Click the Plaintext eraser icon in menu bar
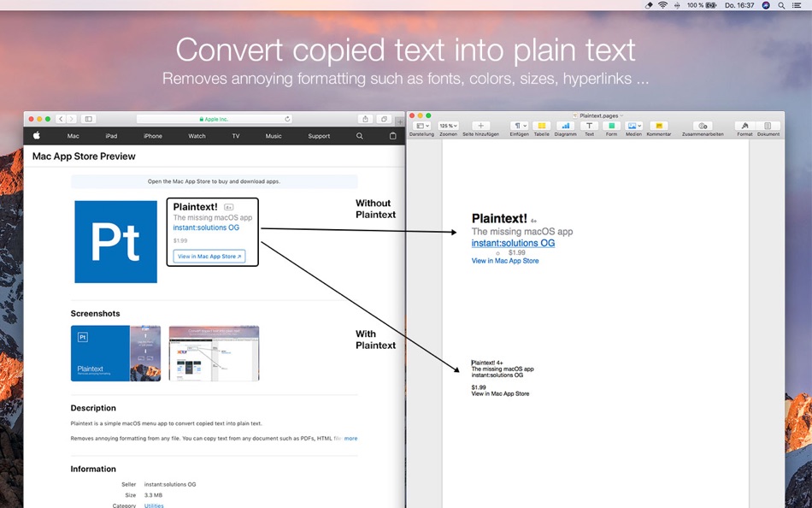812x508 pixels. point(649,5)
